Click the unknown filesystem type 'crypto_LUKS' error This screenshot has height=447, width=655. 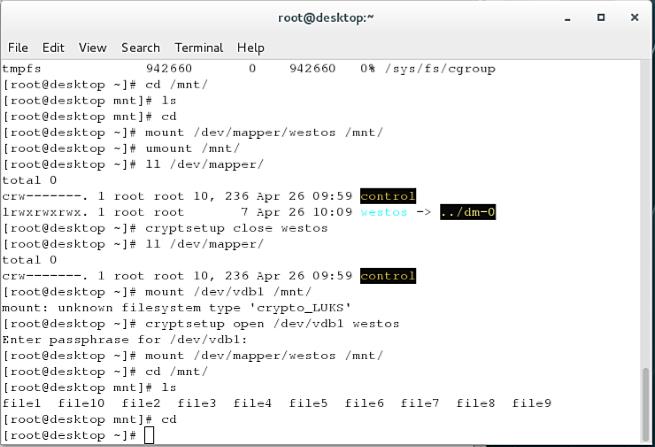pos(205,308)
